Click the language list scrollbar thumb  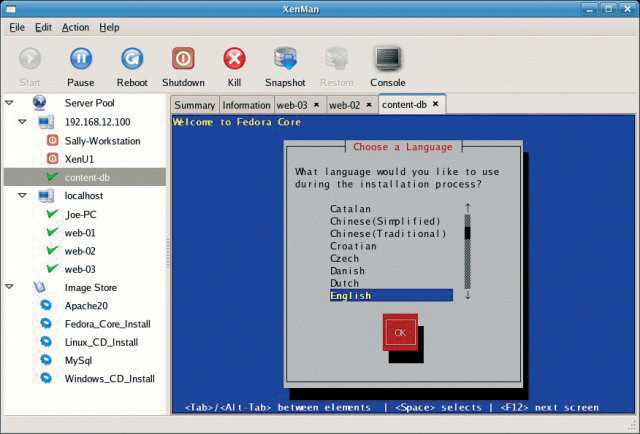point(468,233)
